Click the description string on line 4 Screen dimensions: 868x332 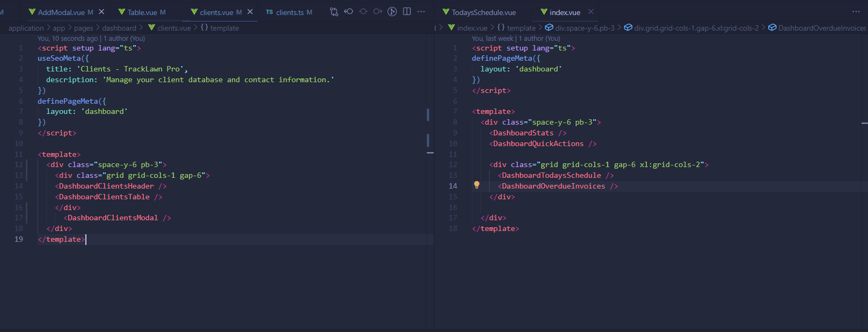pos(218,80)
